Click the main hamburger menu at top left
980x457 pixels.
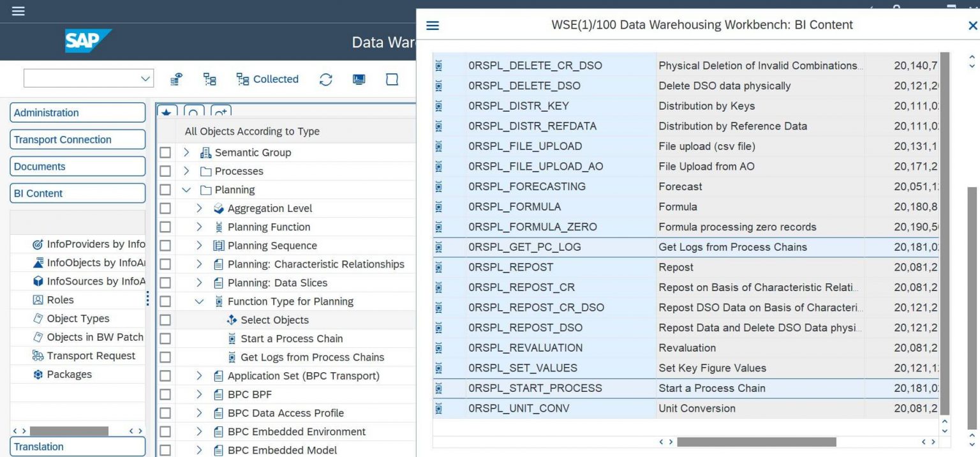coord(19,11)
